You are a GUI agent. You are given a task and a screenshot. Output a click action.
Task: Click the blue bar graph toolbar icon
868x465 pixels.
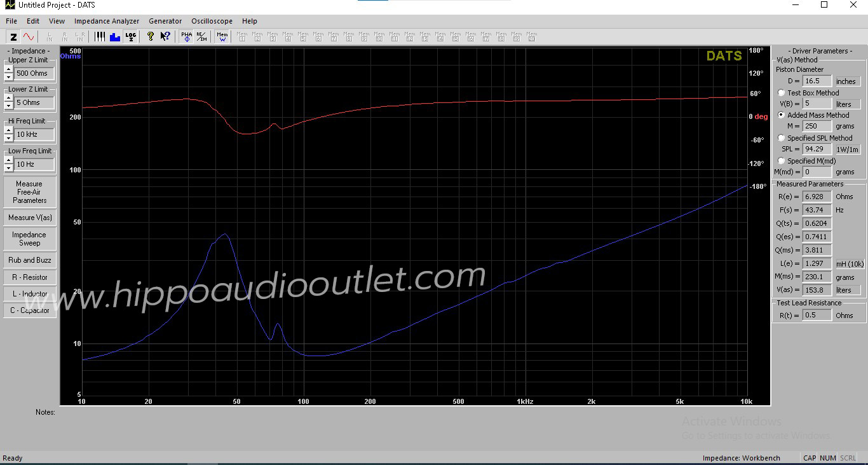115,37
